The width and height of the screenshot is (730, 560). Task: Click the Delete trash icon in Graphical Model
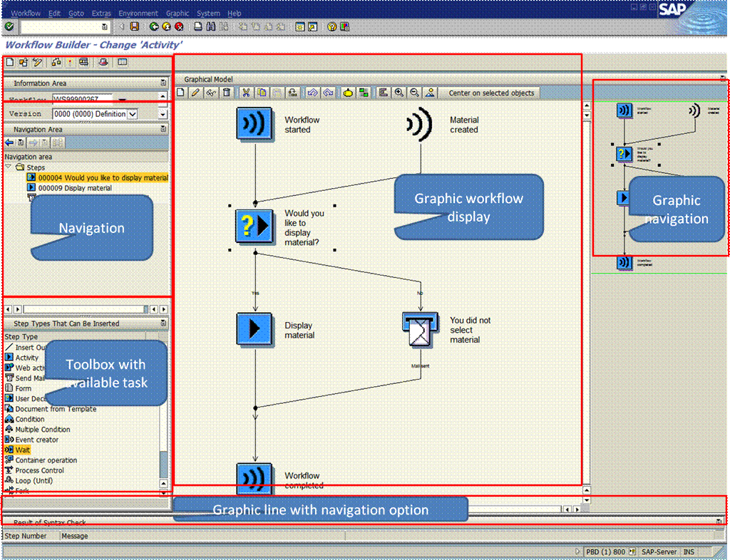[x=226, y=93]
